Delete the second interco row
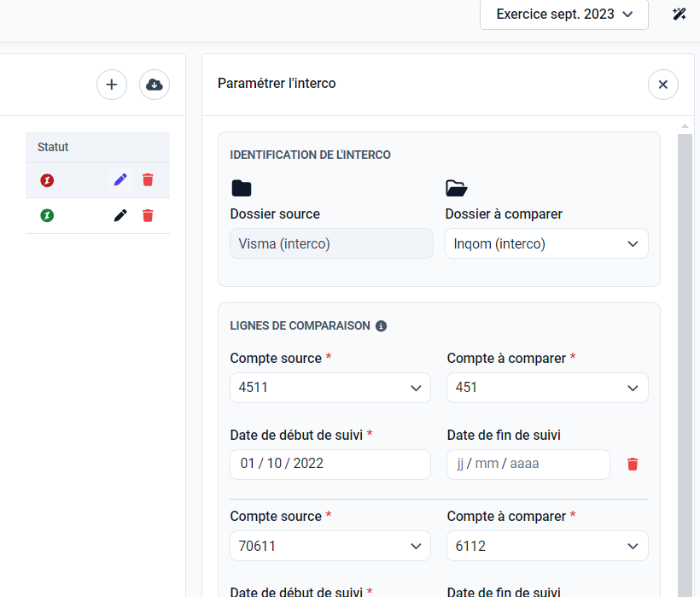The height and width of the screenshot is (597, 700). 148,215
